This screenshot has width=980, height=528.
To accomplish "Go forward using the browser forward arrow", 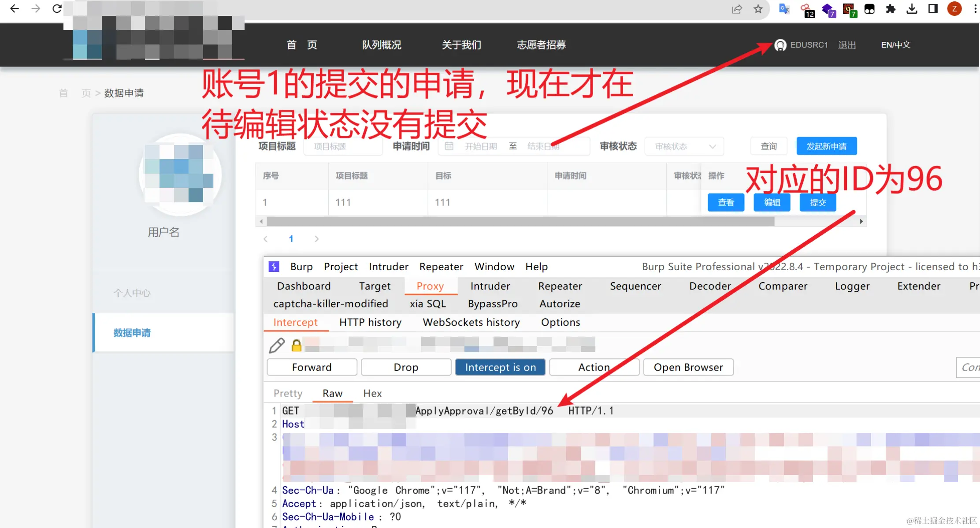I will [36, 9].
